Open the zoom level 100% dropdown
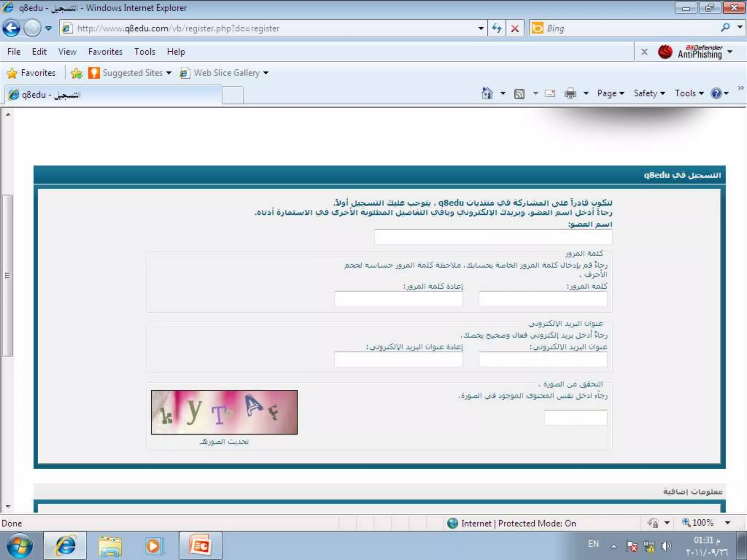 [727, 523]
